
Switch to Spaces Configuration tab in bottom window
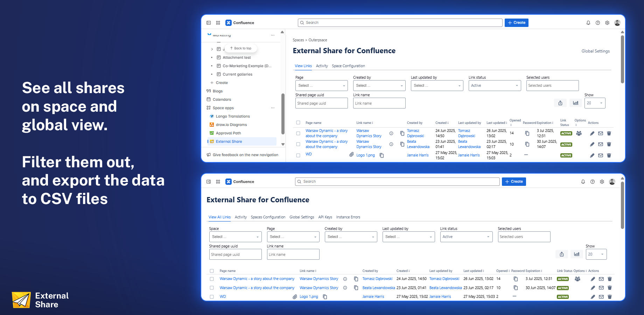(x=268, y=217)
